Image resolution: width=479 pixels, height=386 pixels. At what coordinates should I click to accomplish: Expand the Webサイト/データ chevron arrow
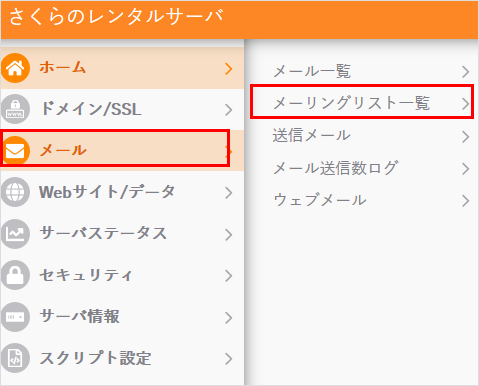point(229,193)
